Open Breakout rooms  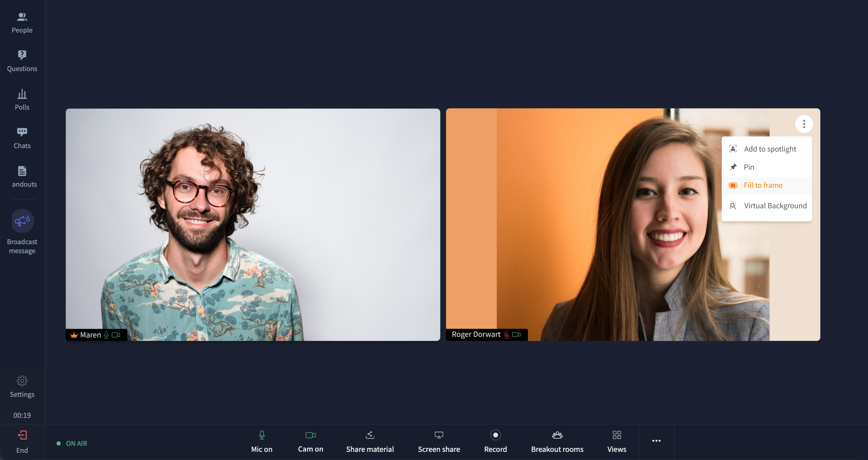[x=557, y=441]
